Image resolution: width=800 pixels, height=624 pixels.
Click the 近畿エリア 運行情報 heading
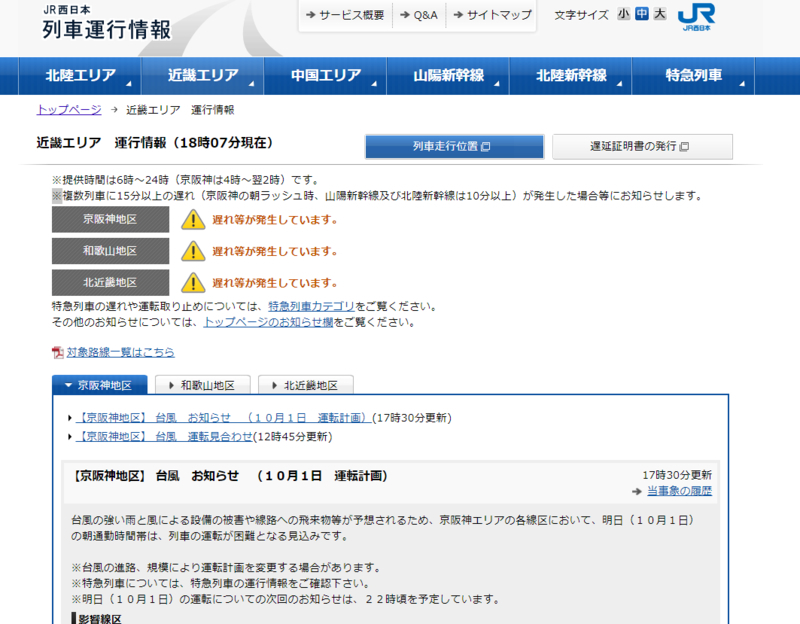click(x=155, y=143)
